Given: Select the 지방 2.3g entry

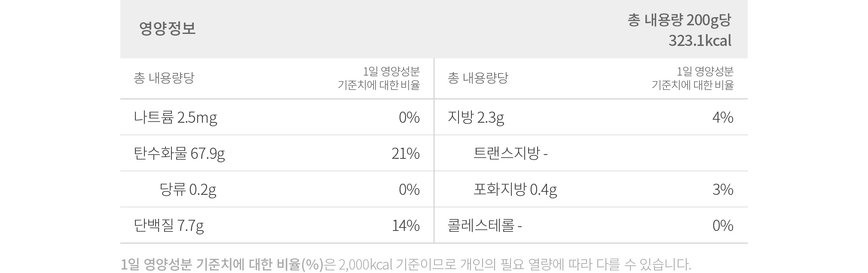Looking at the screenshot, I should click(x=476, y=117).
